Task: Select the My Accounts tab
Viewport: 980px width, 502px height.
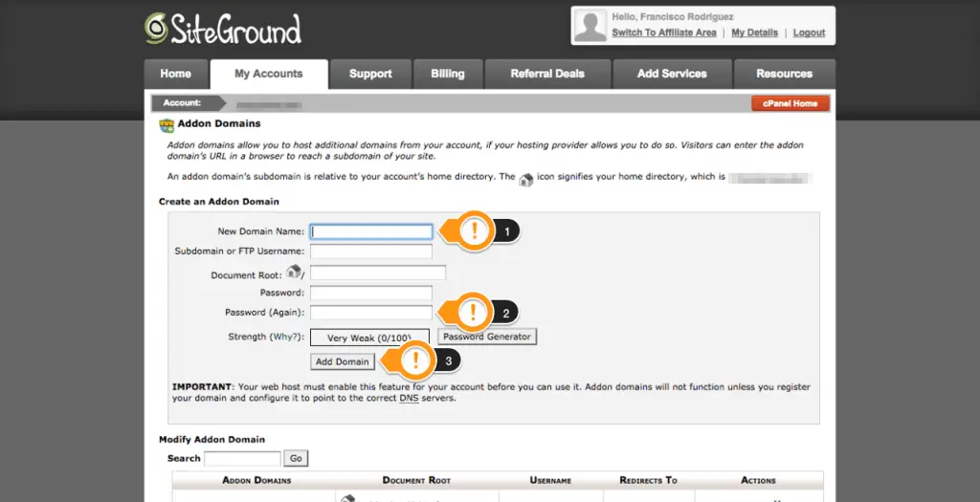Action: (269, 74)
